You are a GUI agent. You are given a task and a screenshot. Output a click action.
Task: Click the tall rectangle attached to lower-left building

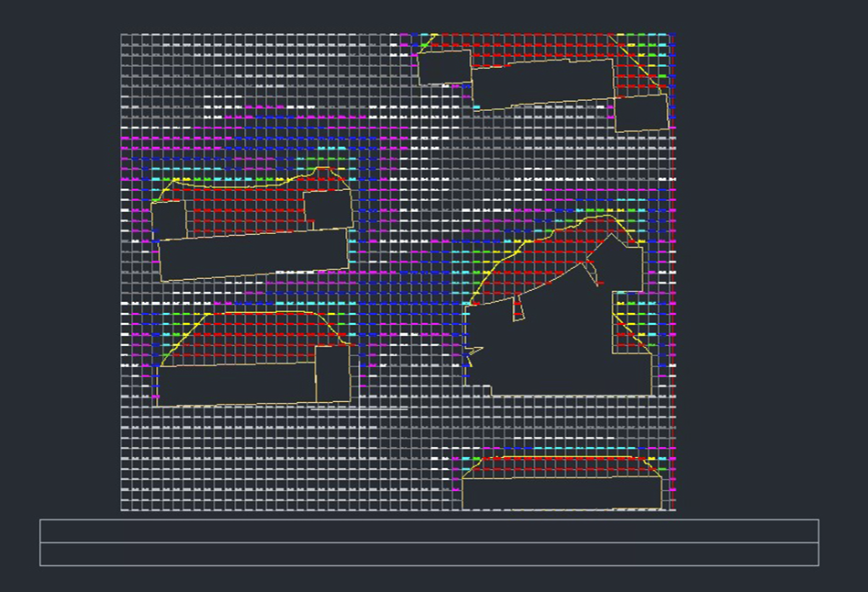(333, 374)
